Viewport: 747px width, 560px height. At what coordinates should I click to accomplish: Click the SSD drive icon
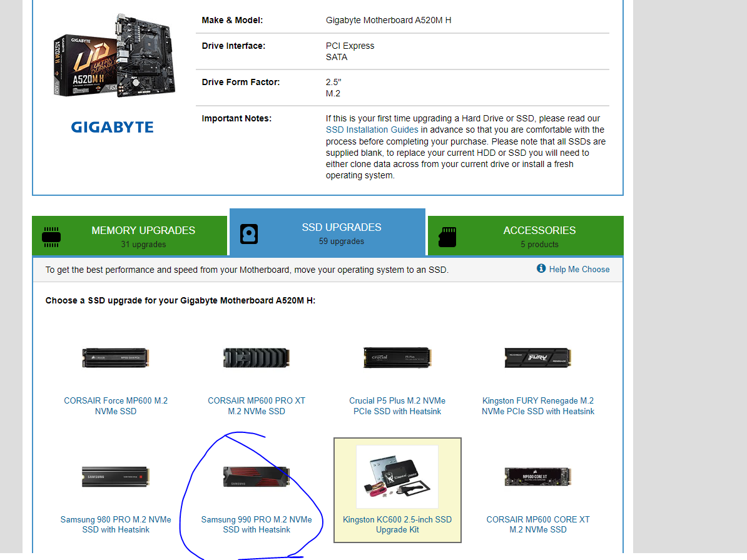[x=248, y=234]
